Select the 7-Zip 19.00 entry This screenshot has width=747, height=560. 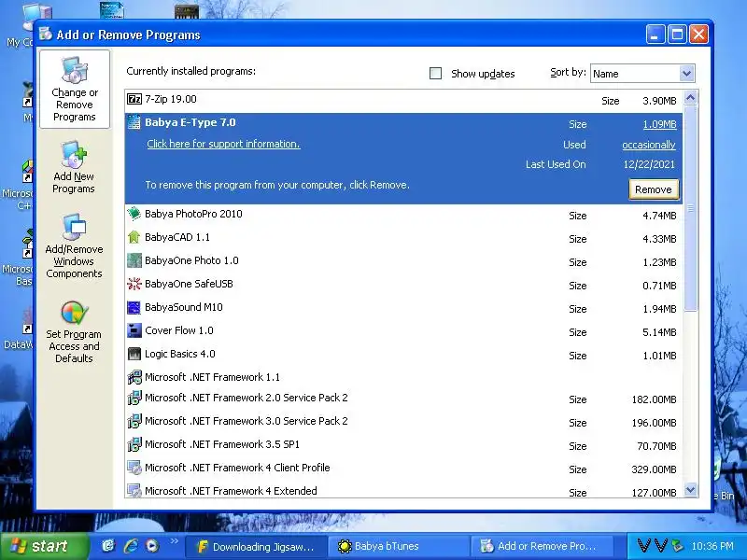pos(403,101)
